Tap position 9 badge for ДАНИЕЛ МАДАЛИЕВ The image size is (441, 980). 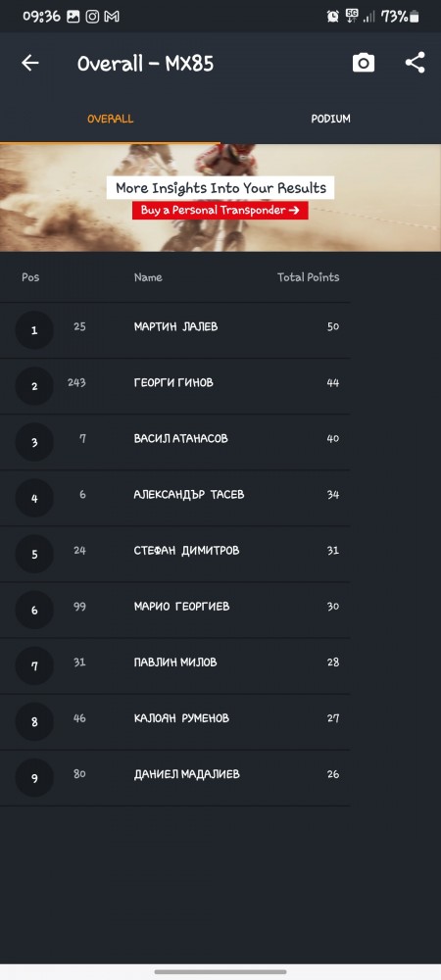click(34, 778)
